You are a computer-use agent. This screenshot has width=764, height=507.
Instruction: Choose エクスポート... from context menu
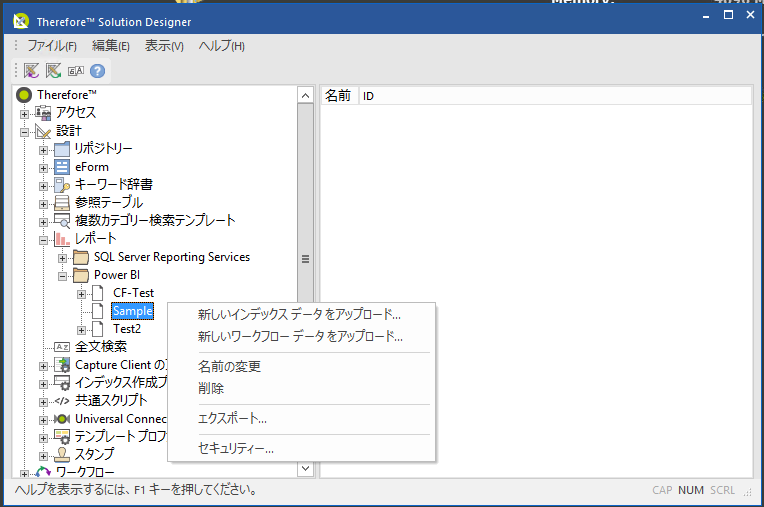[x=301, y=418]
